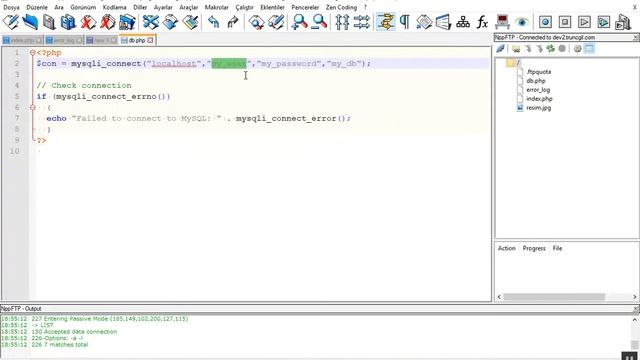The image size is (640, 360).
Task: Select the root folder in the NppFTP tree
Action: tap(514, 62)
